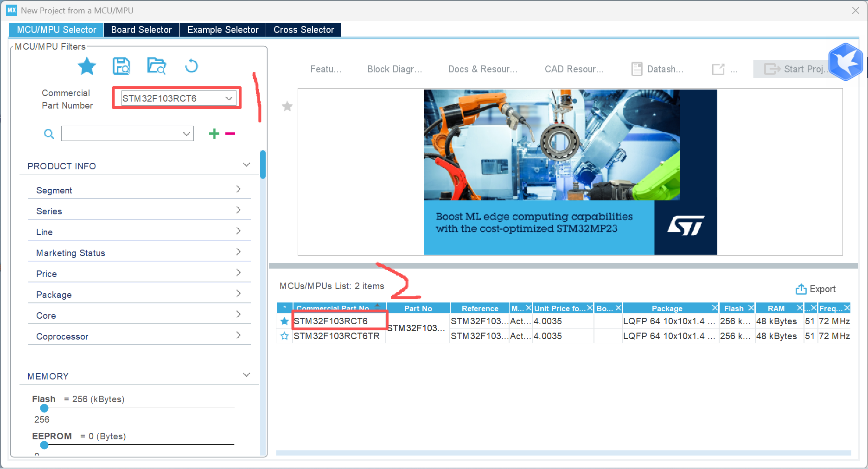Switch to the Board Selector tab

click(x=141, y=30)
